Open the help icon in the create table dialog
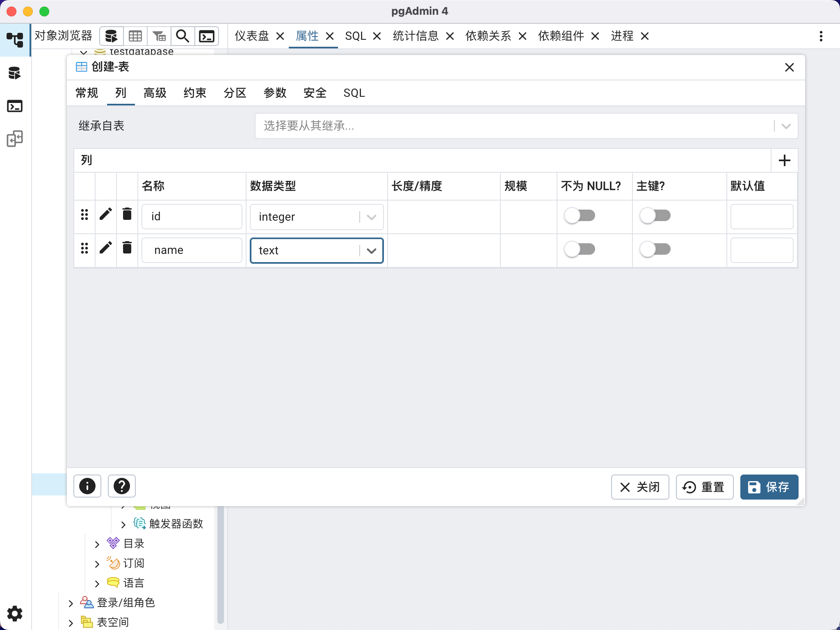 tap(121, 486)
